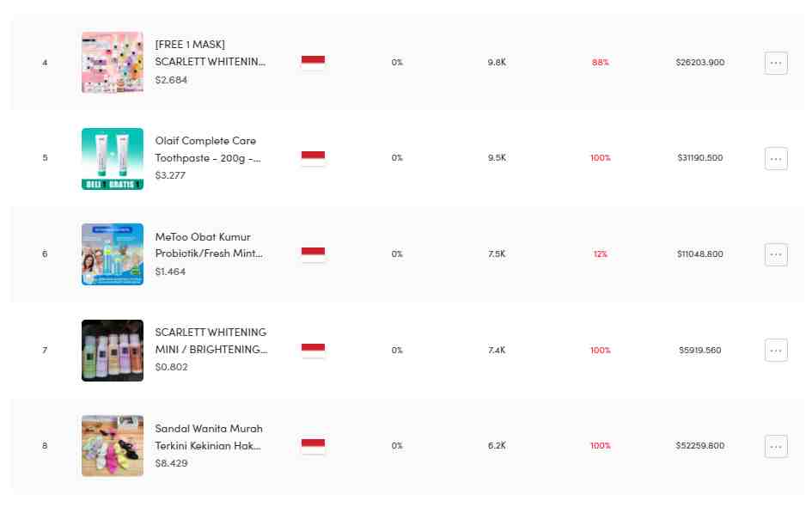Screen dimensions: 812x507
Task: Open more options for SCARLETT WHITENING MINI row
Action: (x=775, y=350)
